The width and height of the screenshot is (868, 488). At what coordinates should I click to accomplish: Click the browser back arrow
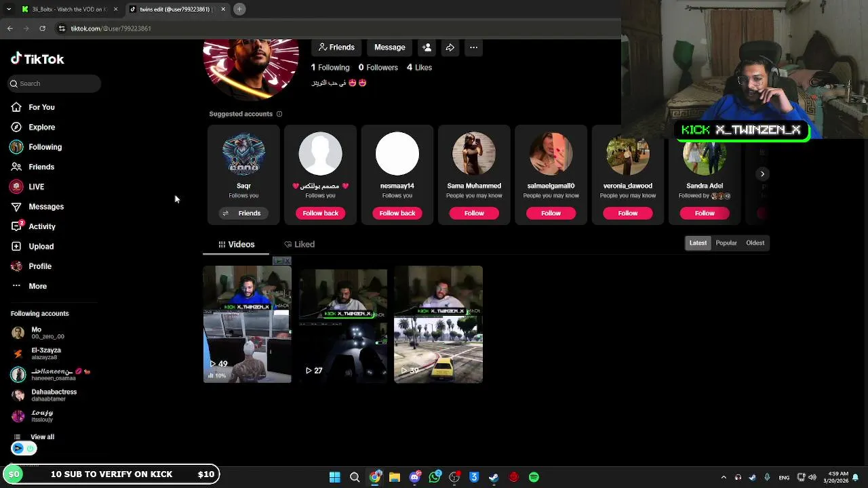click(9, 28)
